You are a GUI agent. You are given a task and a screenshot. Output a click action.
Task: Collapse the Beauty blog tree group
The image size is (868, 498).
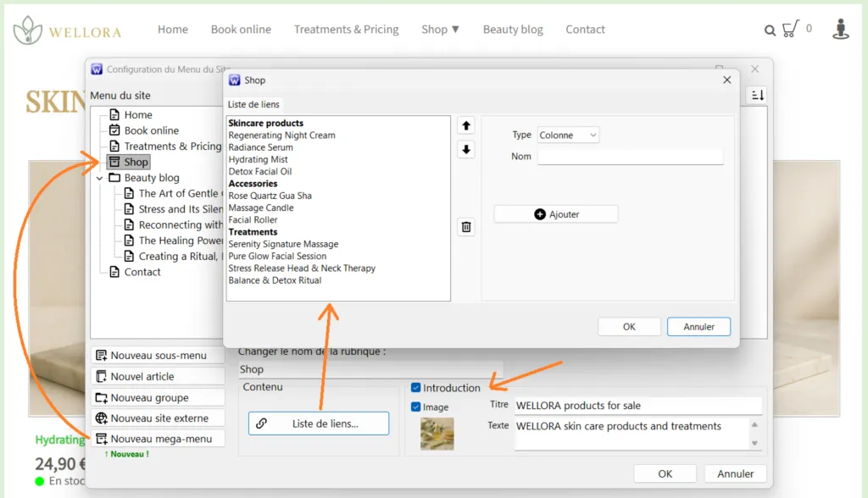(100, 178)
